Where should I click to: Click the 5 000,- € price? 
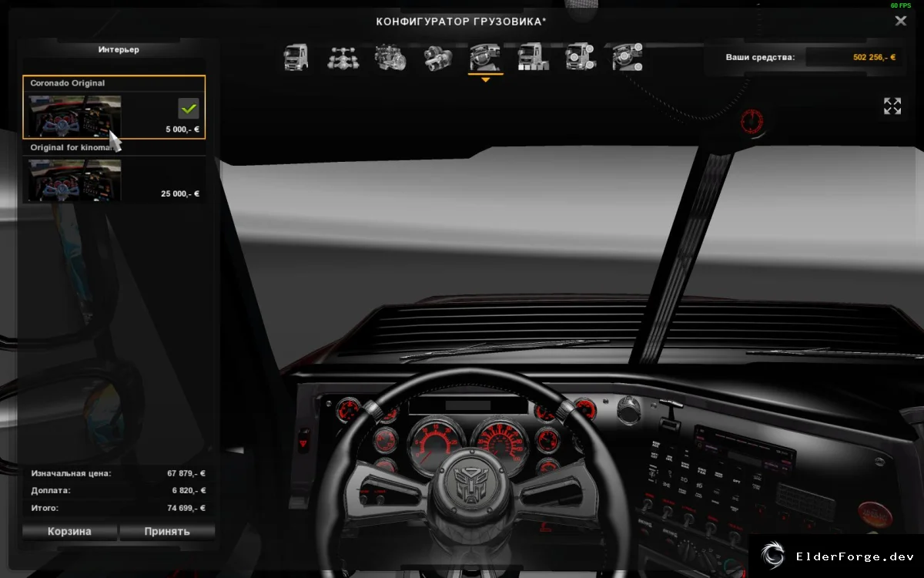(182, 129)
